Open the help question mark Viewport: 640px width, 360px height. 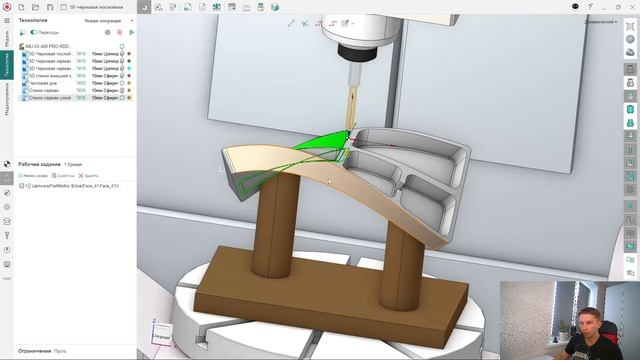coord(590,7)
